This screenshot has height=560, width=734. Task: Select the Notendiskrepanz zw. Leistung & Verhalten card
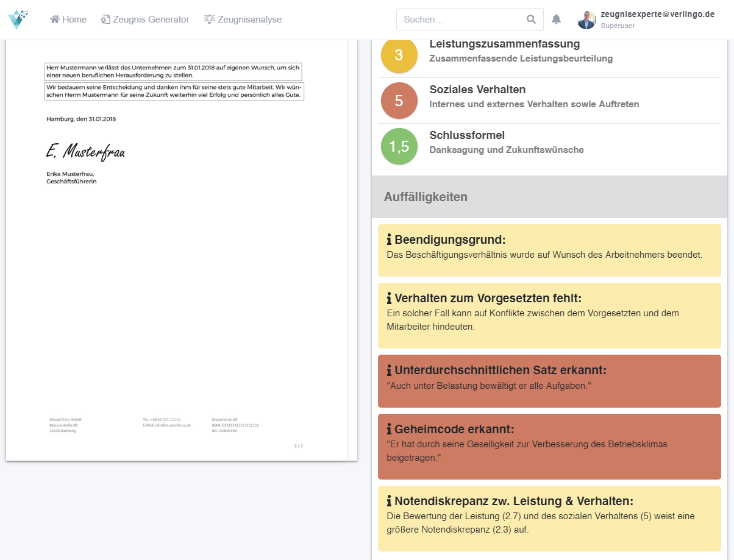tap(549, 519)
